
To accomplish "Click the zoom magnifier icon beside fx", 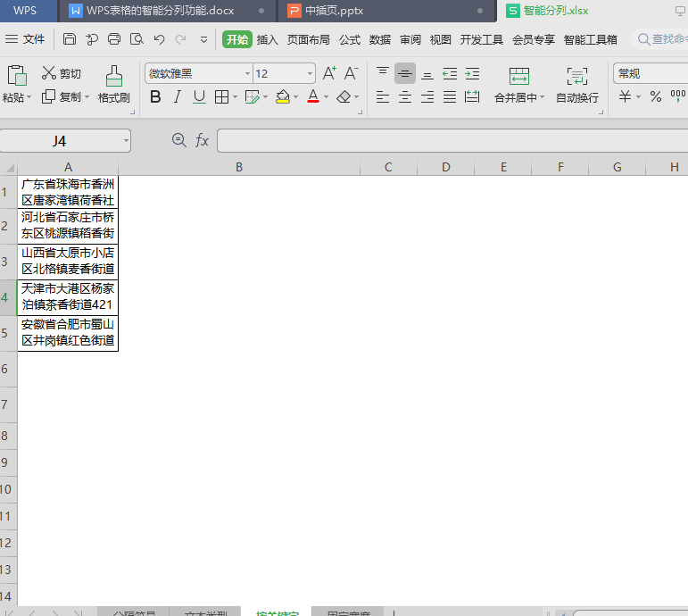I will click(x=178, y=140).
